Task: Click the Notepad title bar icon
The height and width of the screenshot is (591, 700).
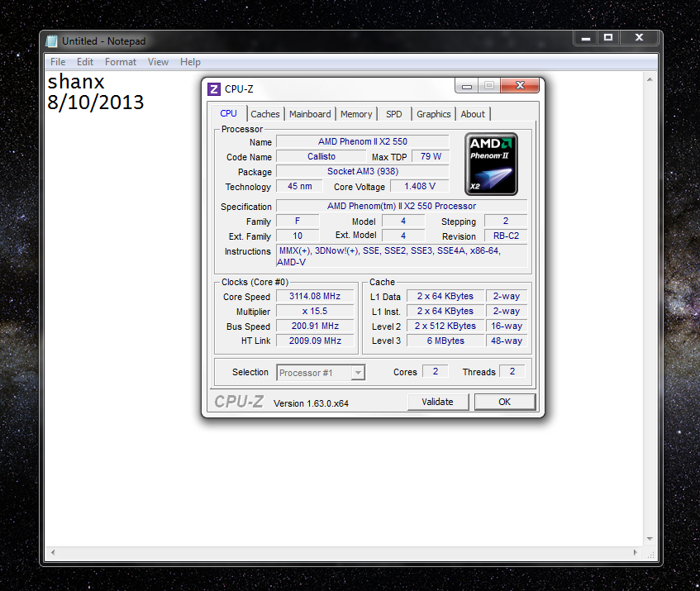Action: click(x=52, y=41)
